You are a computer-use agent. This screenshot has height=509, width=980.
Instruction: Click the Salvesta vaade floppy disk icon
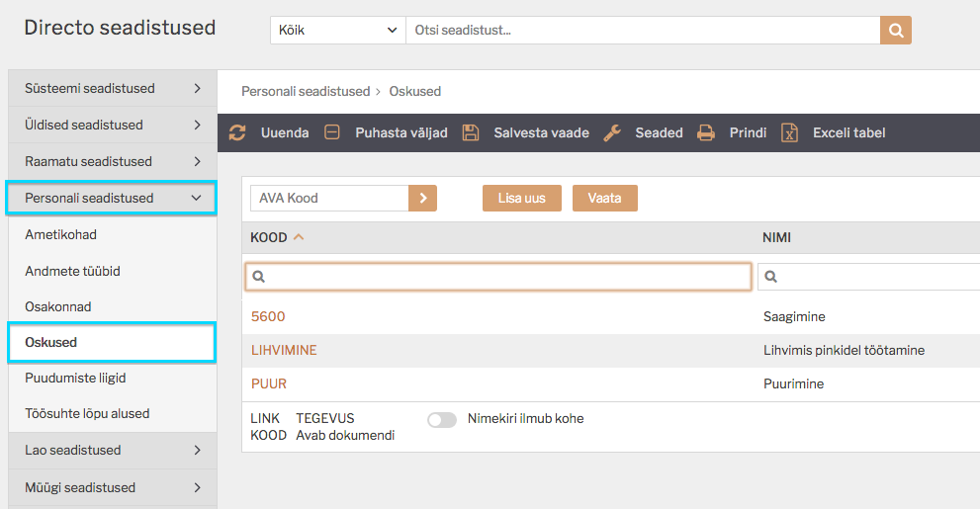(471, 132)
